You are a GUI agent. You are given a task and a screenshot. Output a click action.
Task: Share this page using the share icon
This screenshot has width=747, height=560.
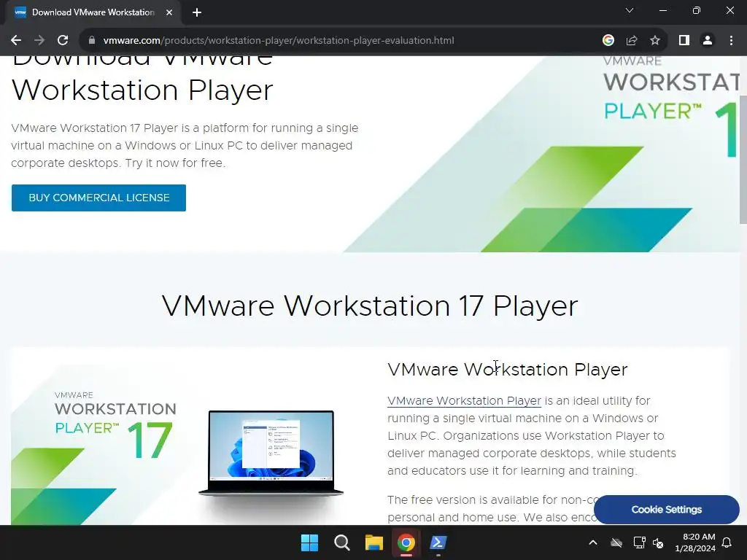[632, 41]
